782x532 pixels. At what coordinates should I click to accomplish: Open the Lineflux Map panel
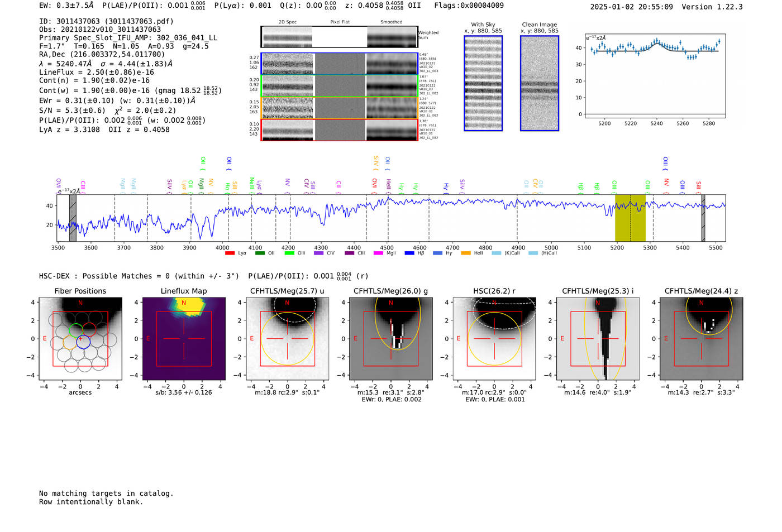click(184, 339)
